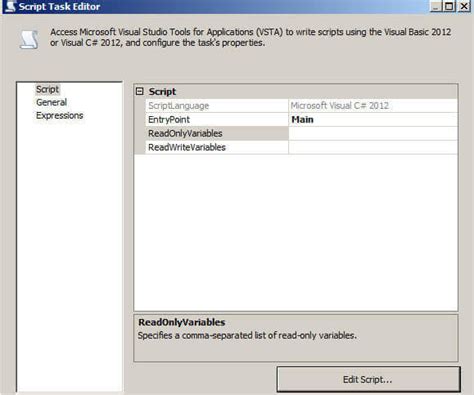Click the Script category header text
This screenshot has height=395, width=474.
coord(162,92)
